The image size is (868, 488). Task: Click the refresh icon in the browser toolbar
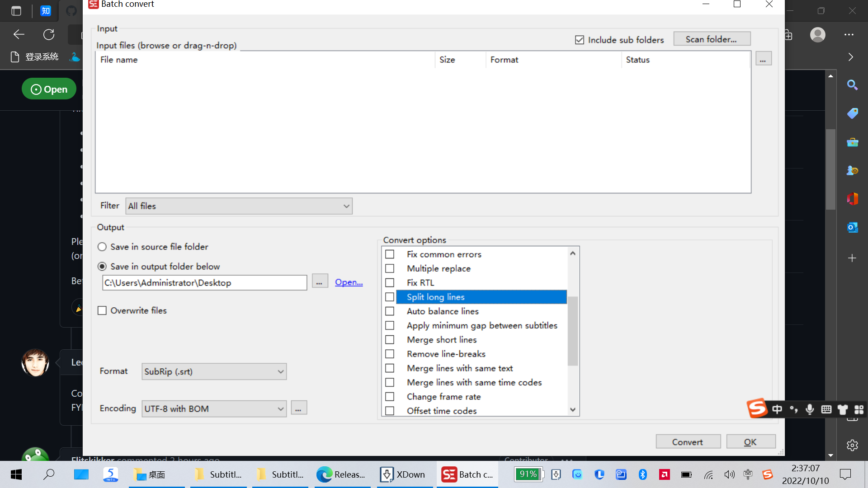pyautogui.click(x=49, y=34)
